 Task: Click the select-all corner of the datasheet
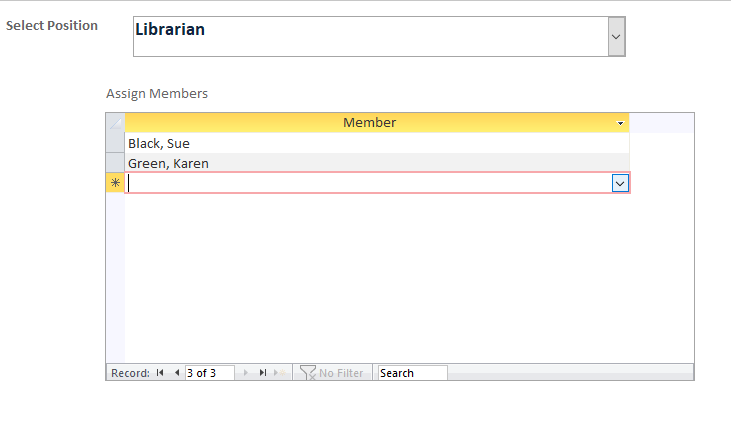pos(115,123)
